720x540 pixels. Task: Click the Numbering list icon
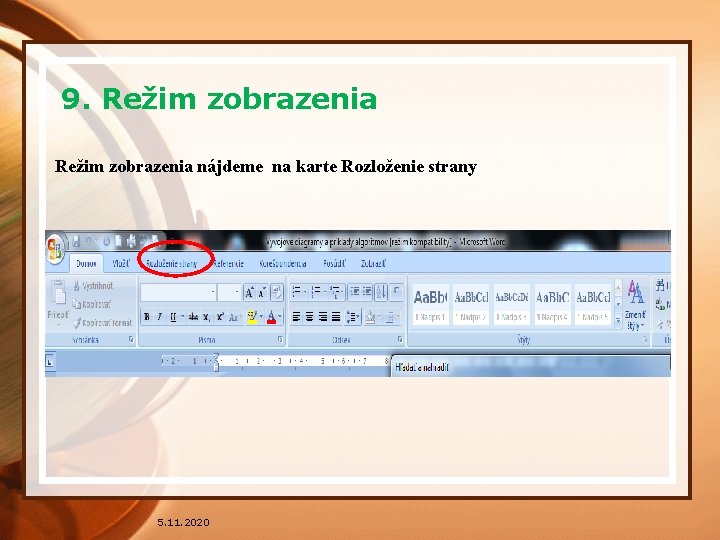coord(318,291)
